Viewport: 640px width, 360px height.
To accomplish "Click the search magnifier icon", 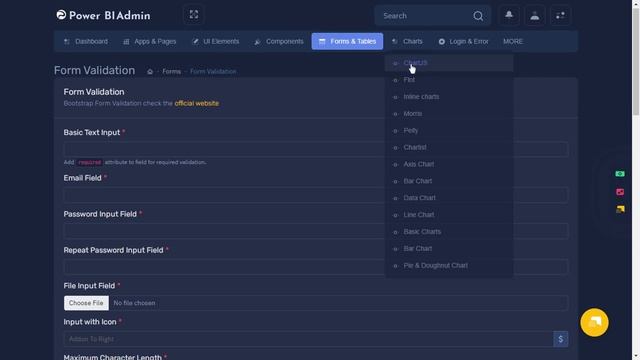I will click(478, 16).
